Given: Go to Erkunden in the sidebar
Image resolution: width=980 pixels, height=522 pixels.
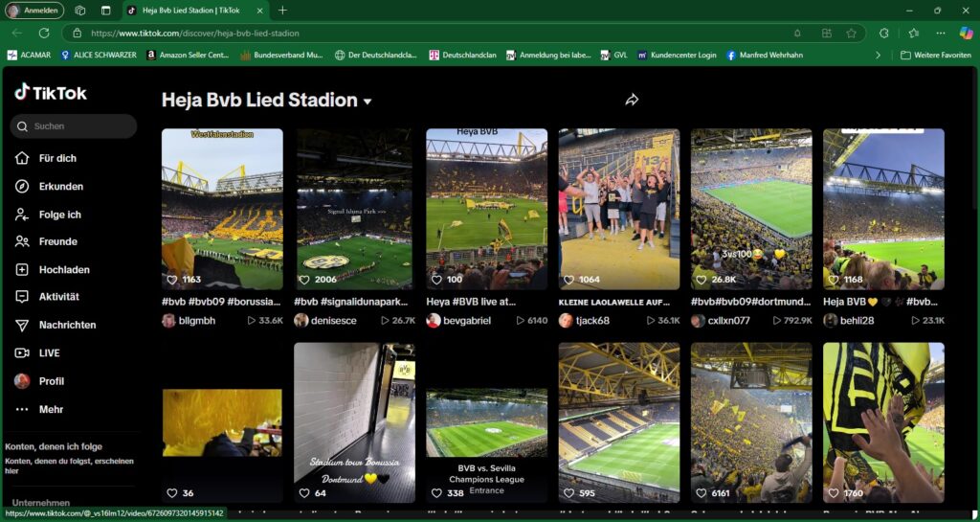Looking at the screenshot, I should (x=60, y=187).
